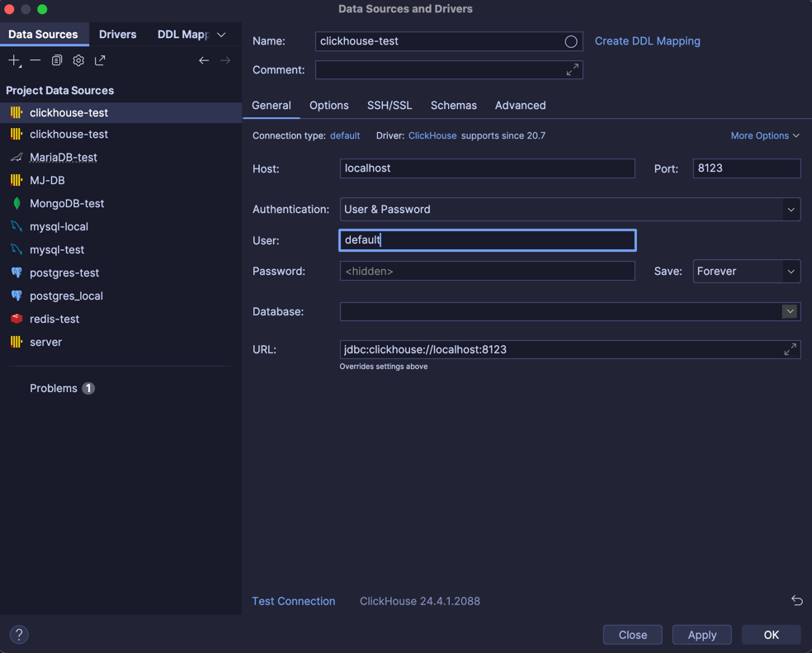
Task: Click the remove data source minus icon
Action: [x=35, y=60]
